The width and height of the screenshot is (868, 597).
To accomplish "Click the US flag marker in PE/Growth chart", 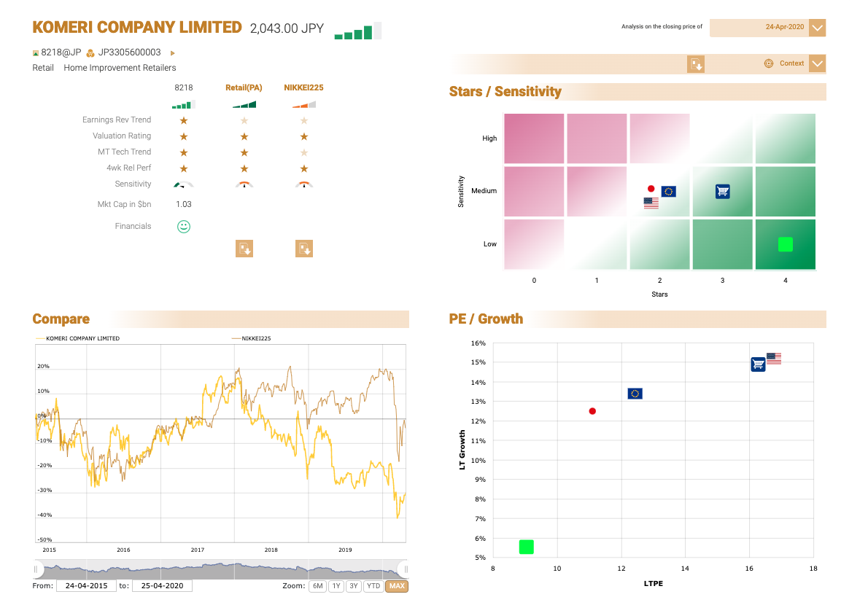I will pos(774,359).
